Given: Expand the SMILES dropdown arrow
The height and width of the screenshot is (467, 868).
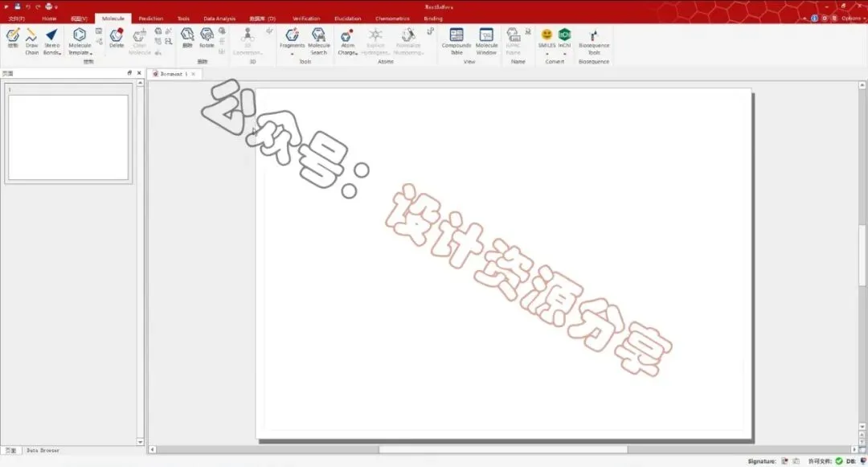Looking at the screenshot, I should [x=547, y=54].
